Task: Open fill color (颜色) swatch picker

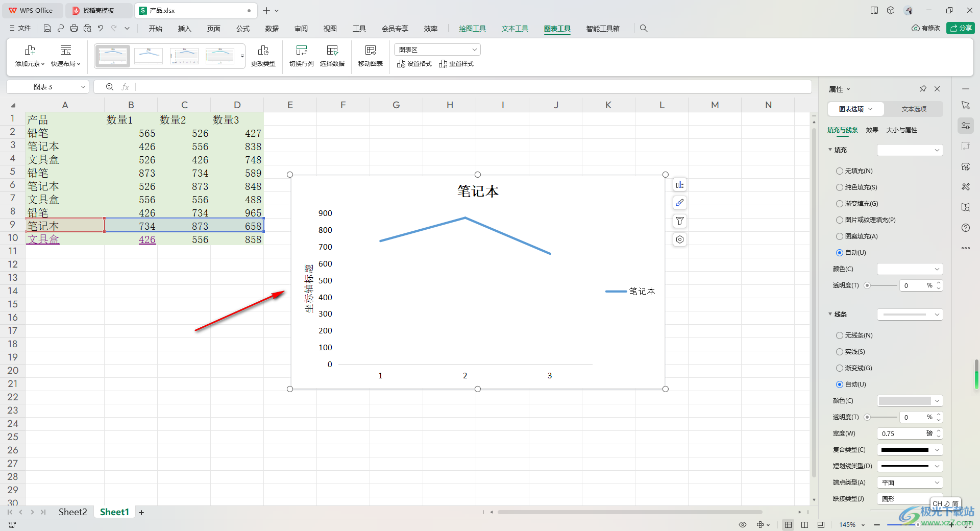Action: (910, 269)
